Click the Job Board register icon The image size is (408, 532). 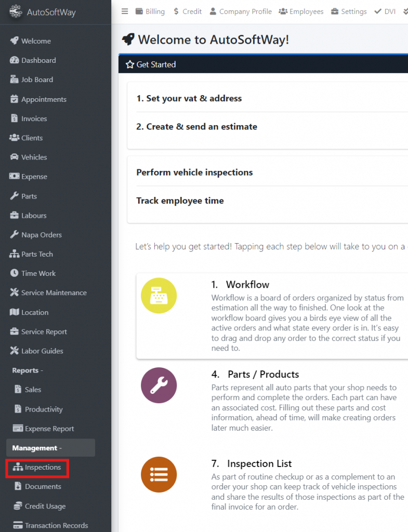14,79
